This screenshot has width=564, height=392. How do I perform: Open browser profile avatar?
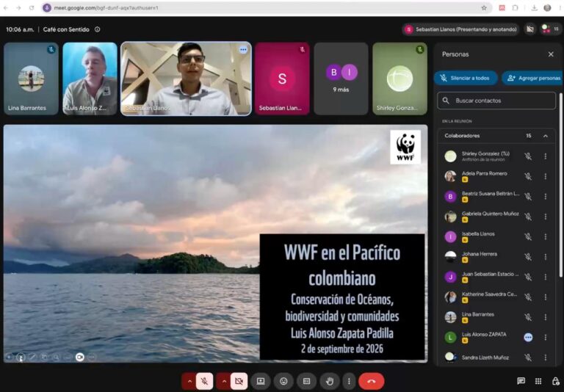point(547,8)
